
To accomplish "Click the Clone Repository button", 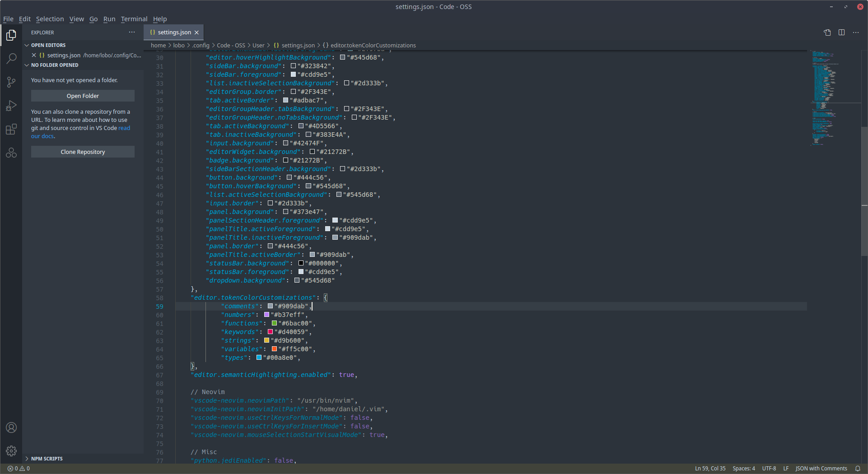I will pos(83,152).
